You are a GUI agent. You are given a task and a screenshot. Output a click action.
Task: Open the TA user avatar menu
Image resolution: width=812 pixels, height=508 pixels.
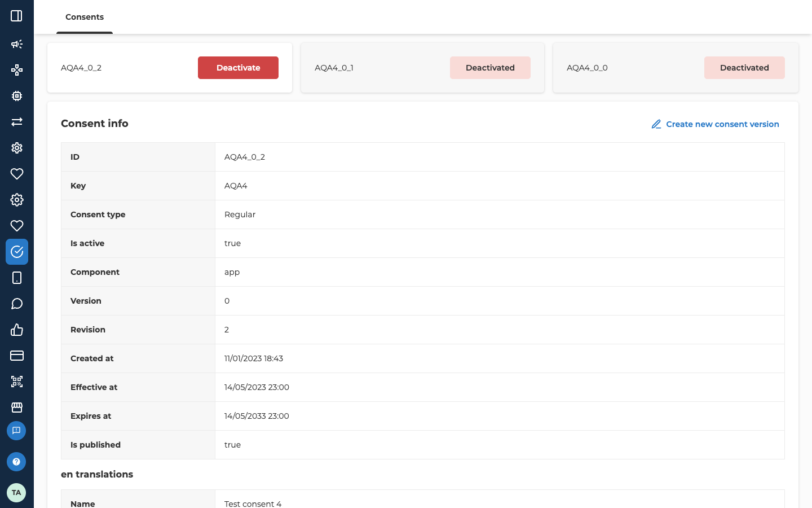point(16,493)
